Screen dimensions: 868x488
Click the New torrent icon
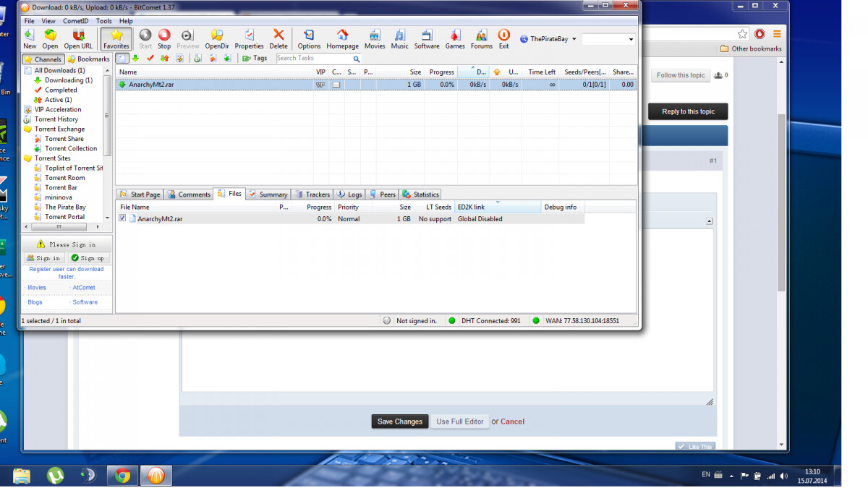click(x=30, y=39)
